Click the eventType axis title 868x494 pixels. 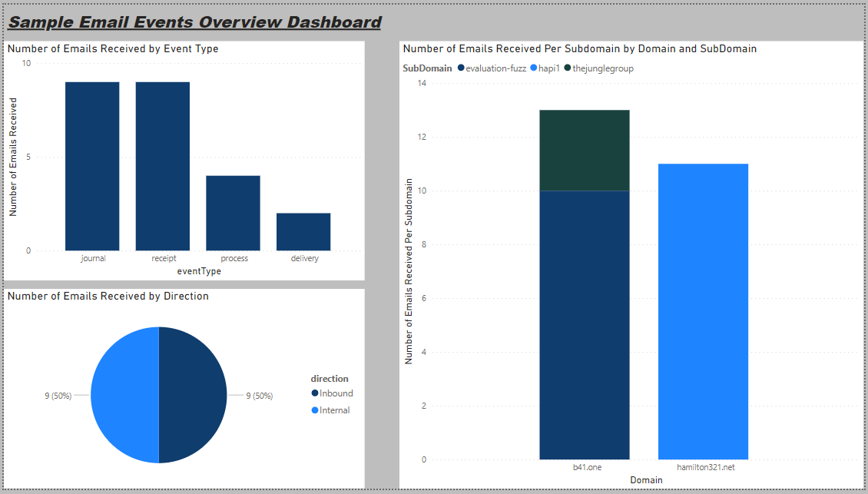[x=199, y=270]
